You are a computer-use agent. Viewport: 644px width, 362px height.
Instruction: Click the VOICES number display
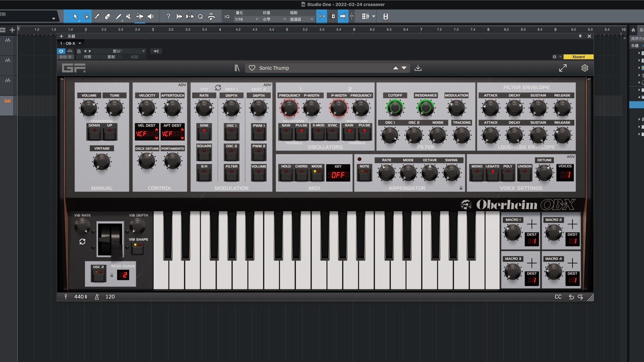565,175
